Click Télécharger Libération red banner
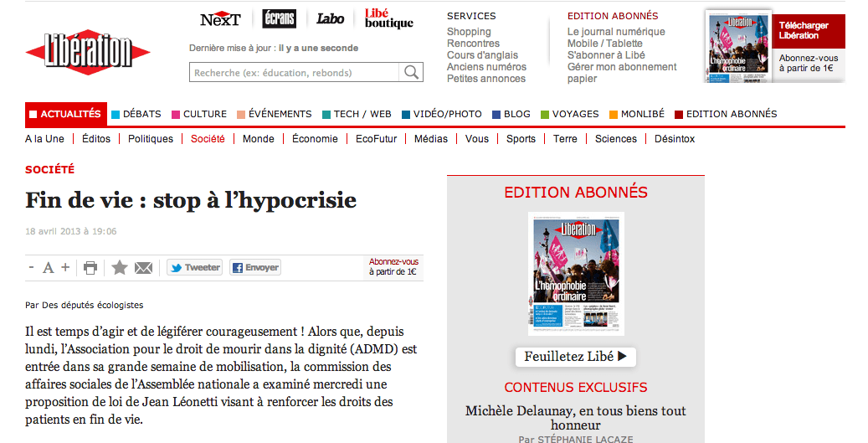This screenshot has width=868, height=443. coord(809,31)
